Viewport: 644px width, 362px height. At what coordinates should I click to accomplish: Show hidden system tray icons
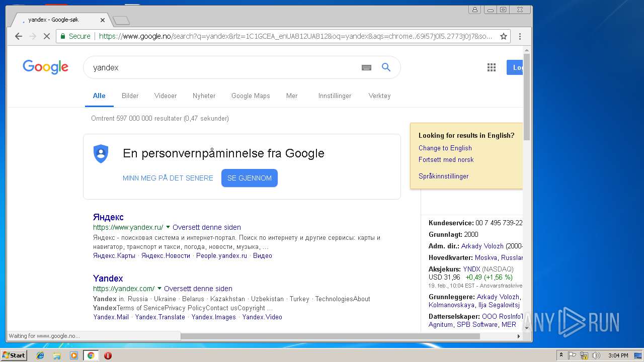(561, 355)
